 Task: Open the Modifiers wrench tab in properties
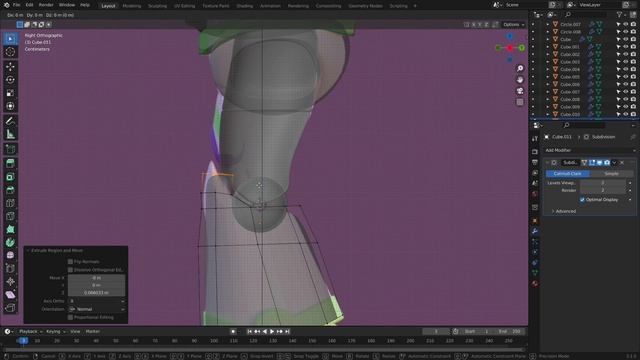click(x=535, y=231)
